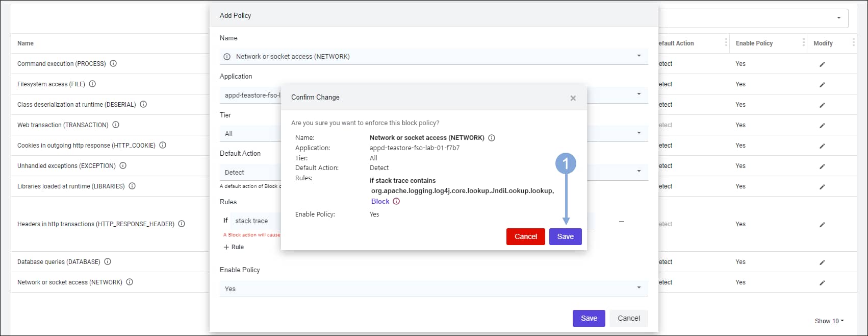Screen dimensions: 868x336
Task: Add a new rule with + Rule
Action: (234, 247)
